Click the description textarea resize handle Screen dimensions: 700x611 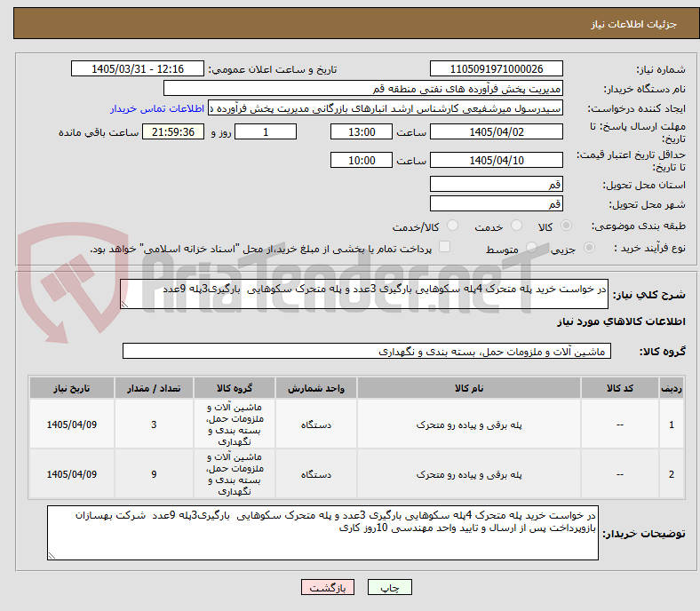124,305
